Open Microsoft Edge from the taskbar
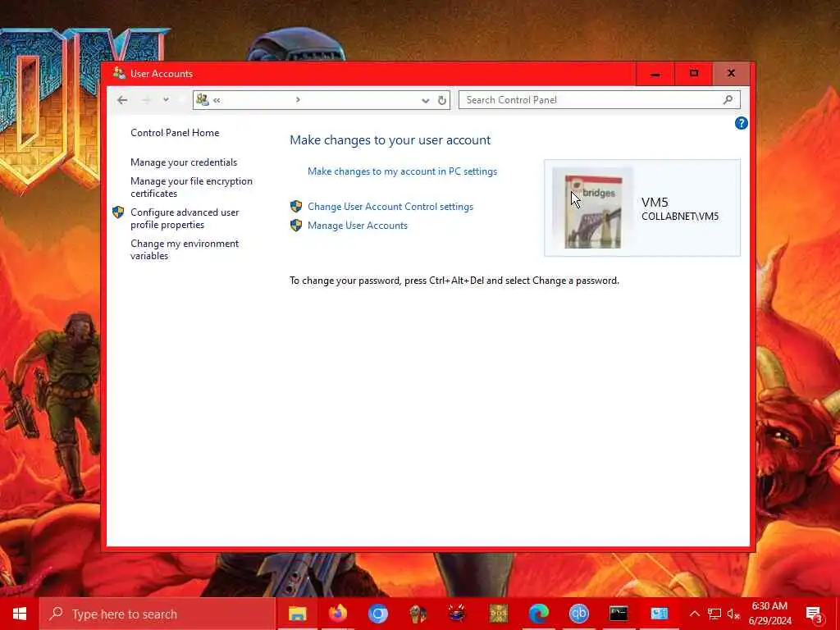 [x=538, y=614]
